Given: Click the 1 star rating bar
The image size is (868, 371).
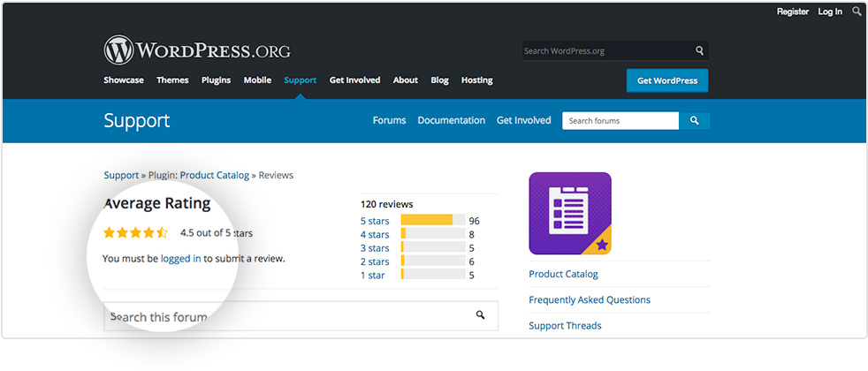Looking at the screenshot, I should tap(433, 274).
